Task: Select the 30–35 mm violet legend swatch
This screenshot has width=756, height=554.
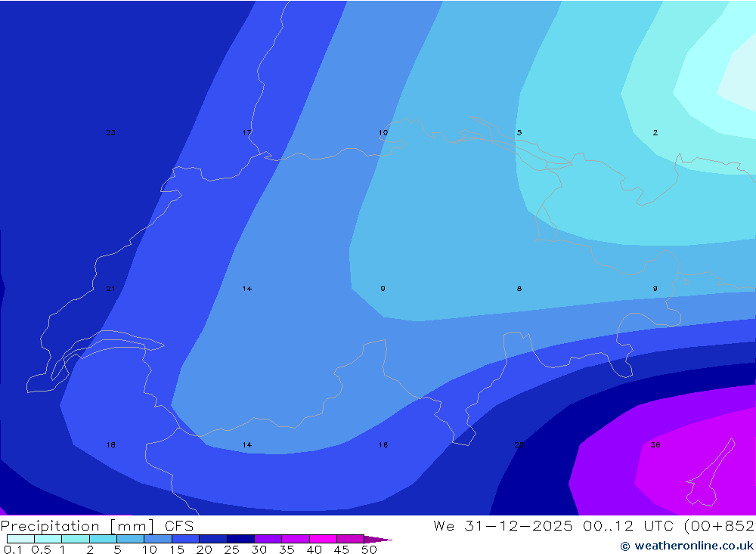Action: click(268, 539)
